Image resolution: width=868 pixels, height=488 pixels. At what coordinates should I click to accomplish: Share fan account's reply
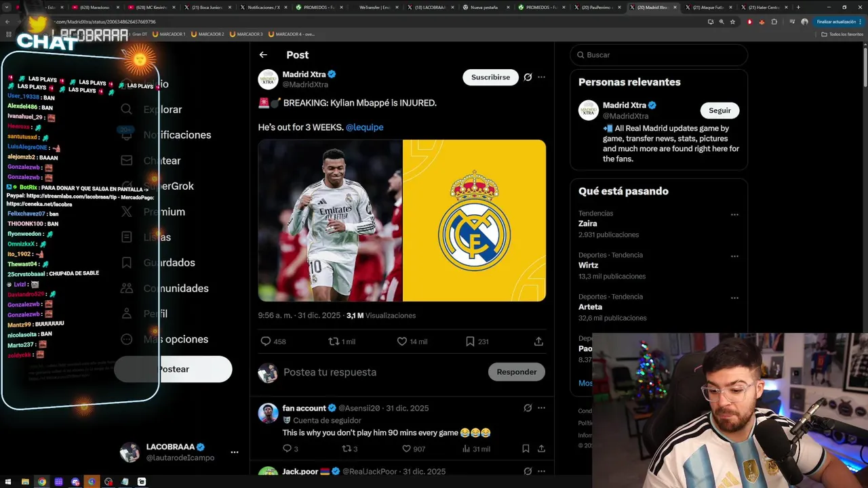click(541, 449)
